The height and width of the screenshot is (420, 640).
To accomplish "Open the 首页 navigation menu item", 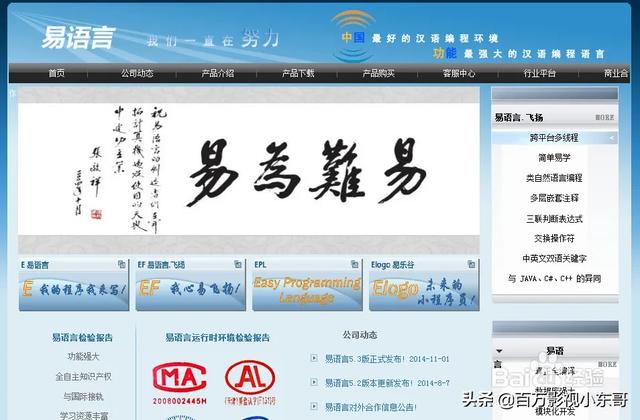I will tap(57, 73).
